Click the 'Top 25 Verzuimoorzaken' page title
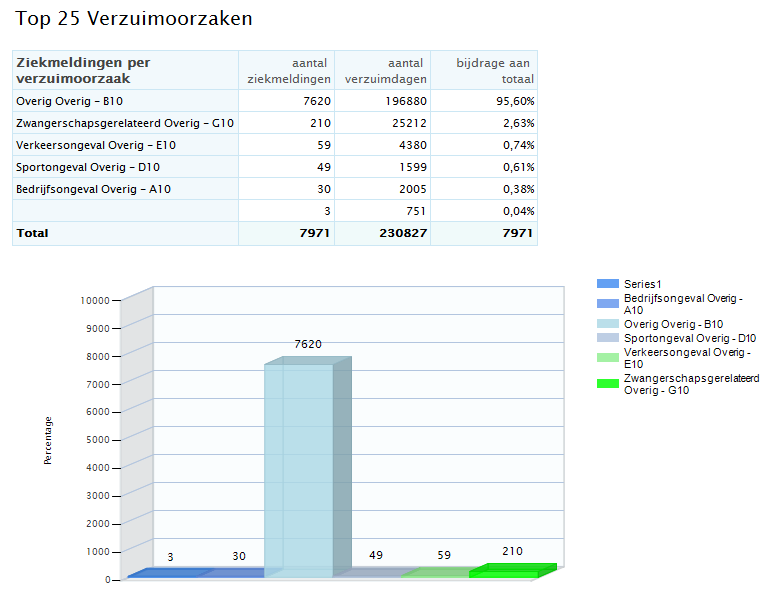 [x=133, y=19]
